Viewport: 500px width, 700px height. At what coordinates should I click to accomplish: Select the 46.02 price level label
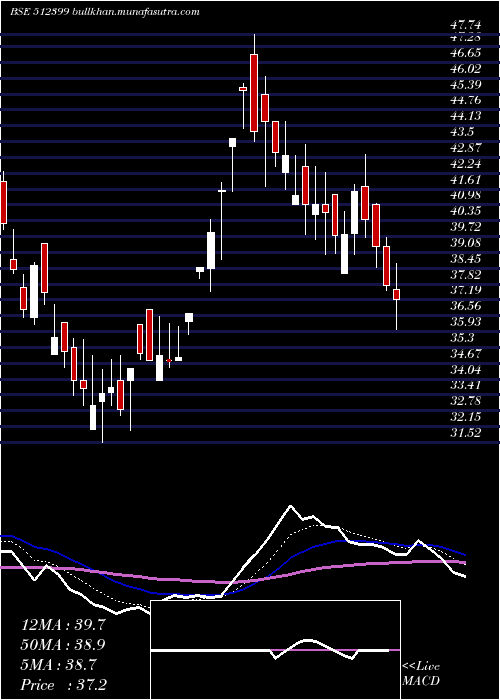click(465, 69)
